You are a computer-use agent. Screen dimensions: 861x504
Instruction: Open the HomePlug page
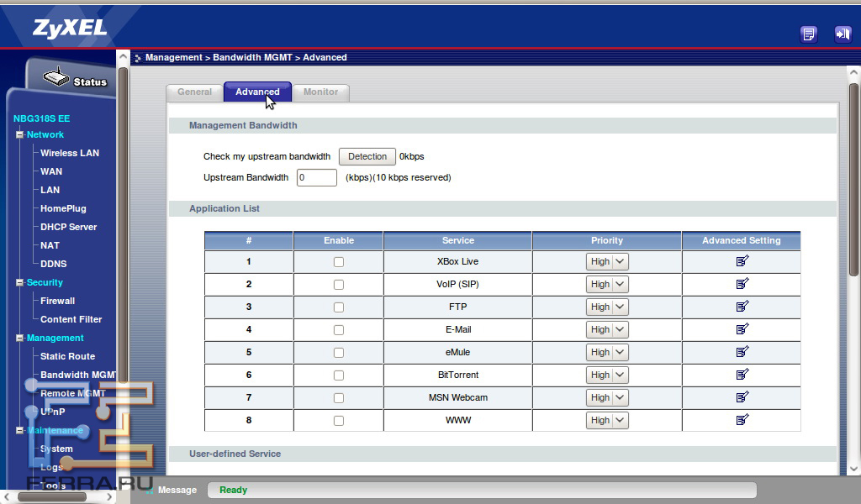tap(63, 208)
